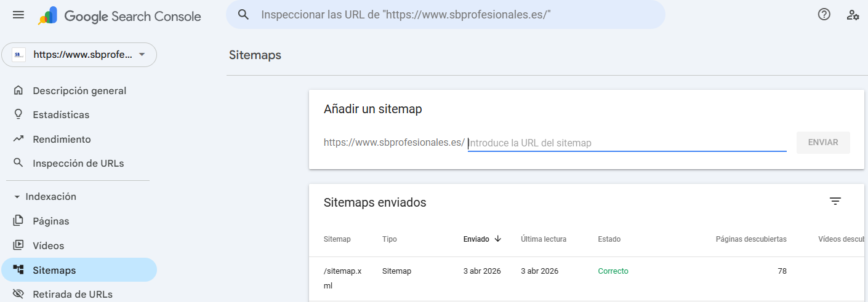Open user settings icon top right

(853, 15)
